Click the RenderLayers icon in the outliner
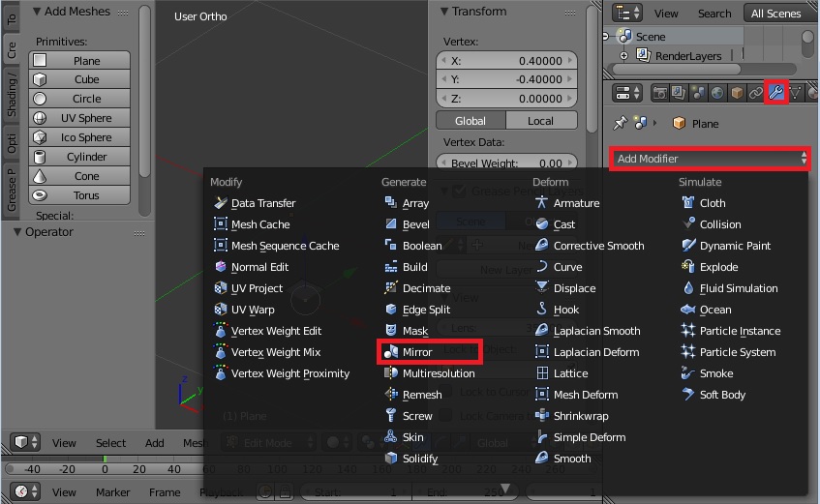 tap(643, 55)
